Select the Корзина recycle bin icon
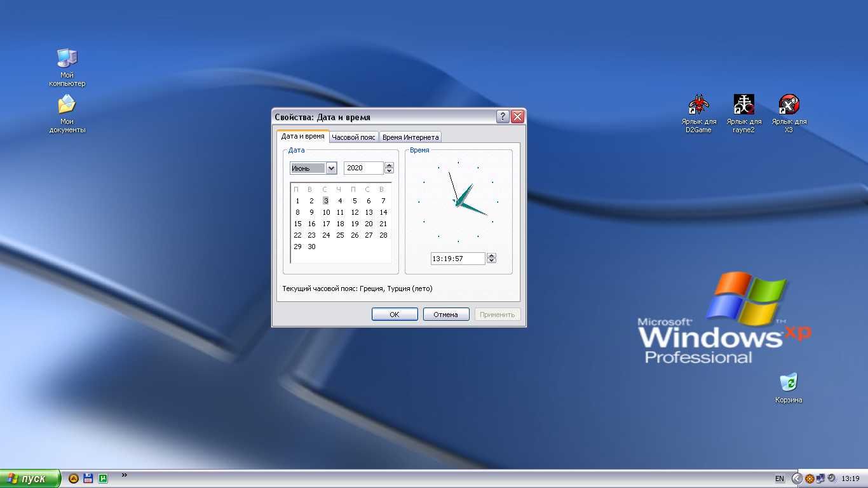The image size is (868, 488). (789, 388)
